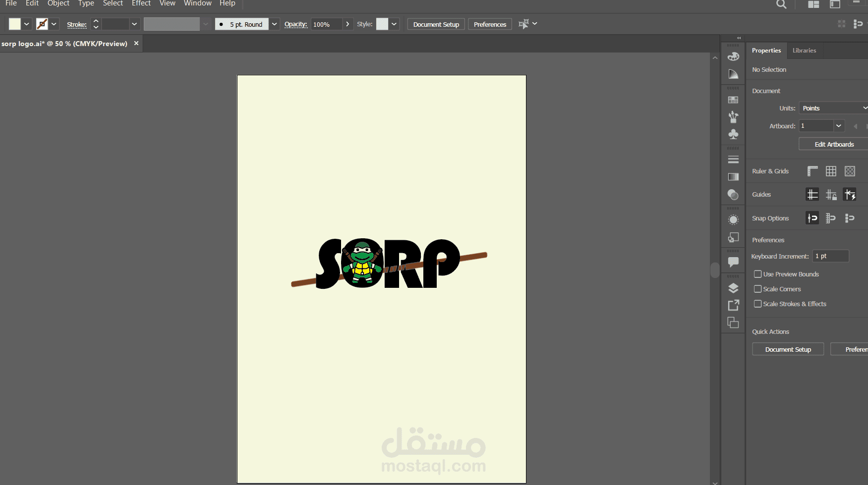Open the Artboards panel icon
Viewport: 868px width, 485px height.
tap(733, 323)
